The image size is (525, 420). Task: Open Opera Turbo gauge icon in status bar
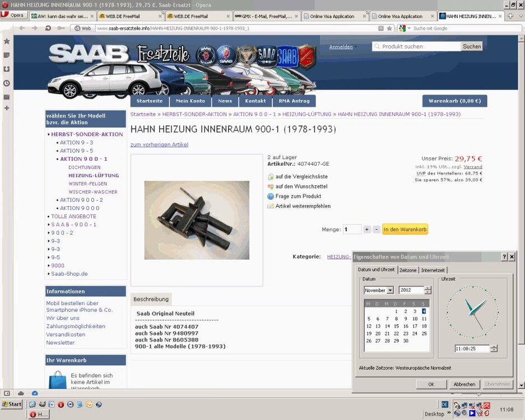point(35,393)
